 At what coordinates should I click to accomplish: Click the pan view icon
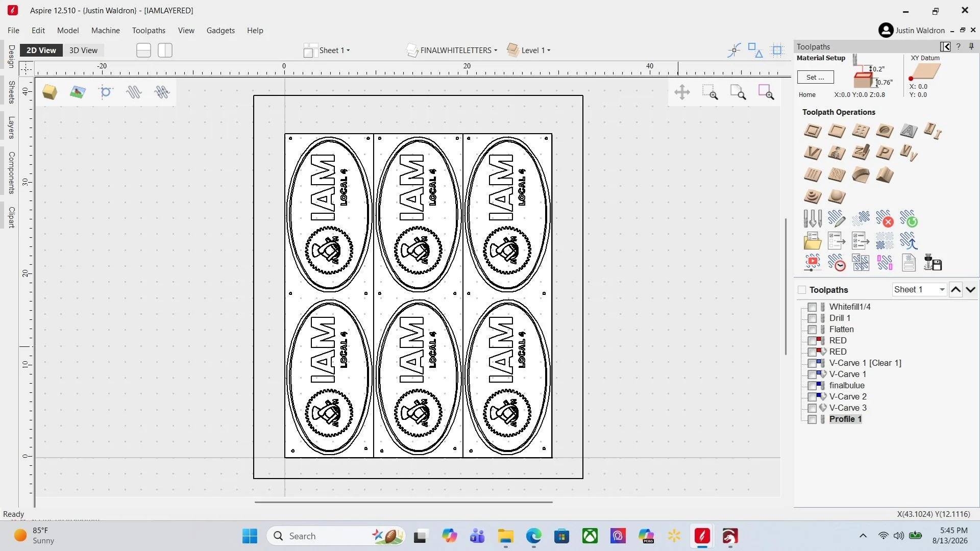point(682,92)
